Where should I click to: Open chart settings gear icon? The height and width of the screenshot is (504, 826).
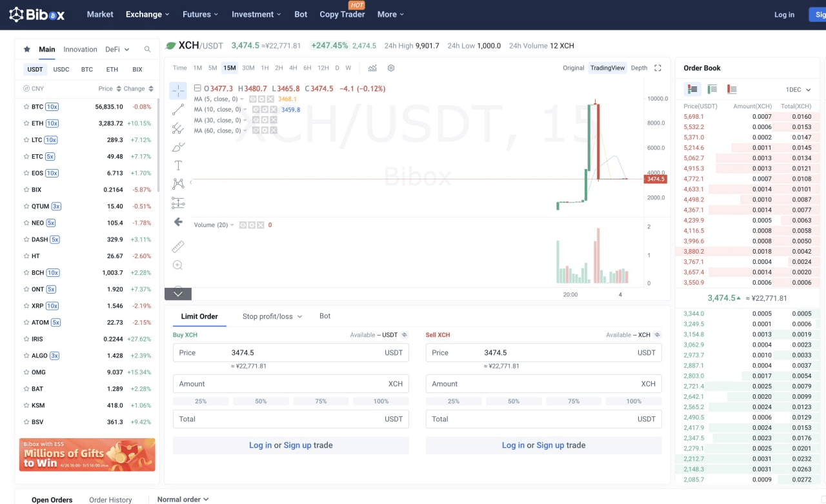pos(391,68)
